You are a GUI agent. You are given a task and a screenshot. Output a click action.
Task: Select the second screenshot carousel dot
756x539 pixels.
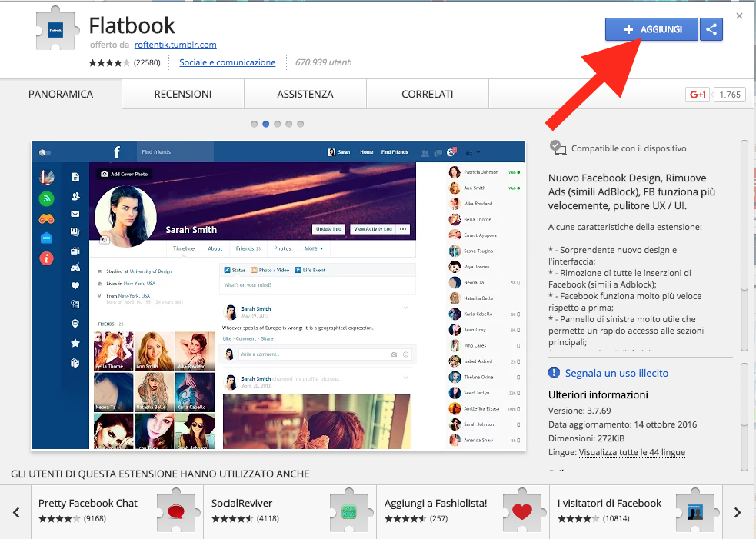265,124
